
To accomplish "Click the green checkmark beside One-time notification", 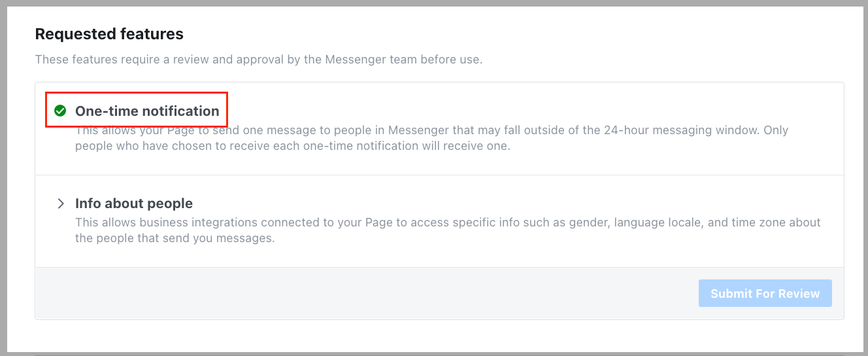I will coord(60,111).
